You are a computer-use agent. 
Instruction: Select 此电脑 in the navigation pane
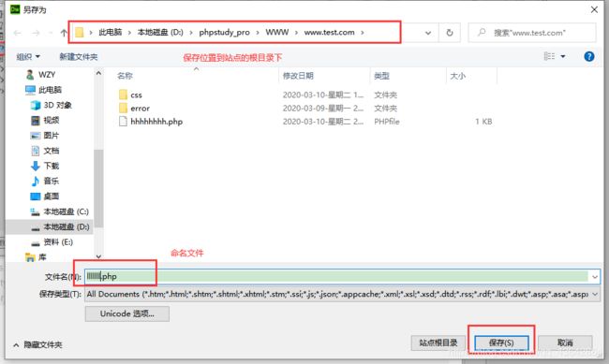(50, 90)
